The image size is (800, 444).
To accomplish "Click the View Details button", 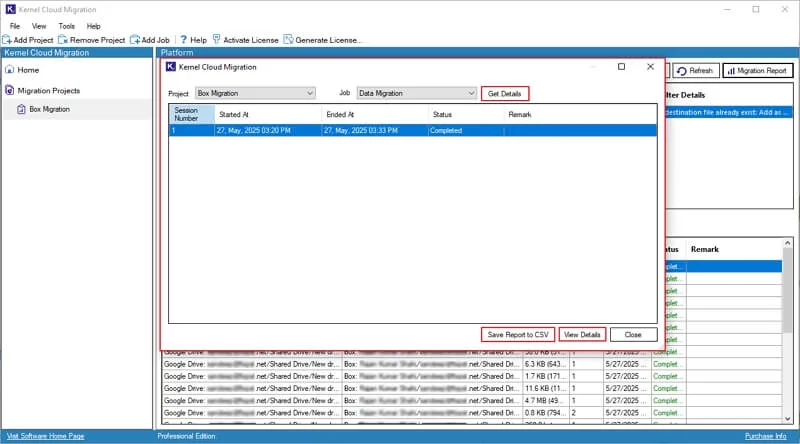I will (x=582, y=335).
